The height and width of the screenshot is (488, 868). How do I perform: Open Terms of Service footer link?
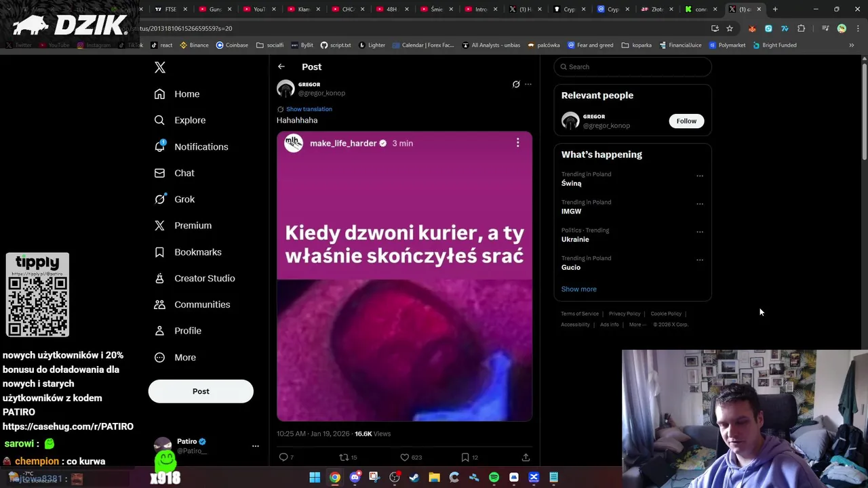[x=580, y=314]
